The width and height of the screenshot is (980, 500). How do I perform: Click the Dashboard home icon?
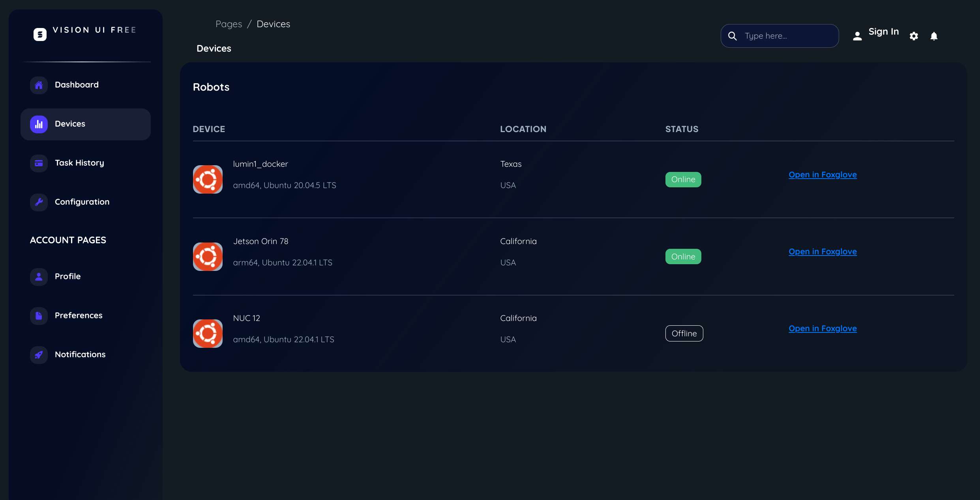pos(39,85)
